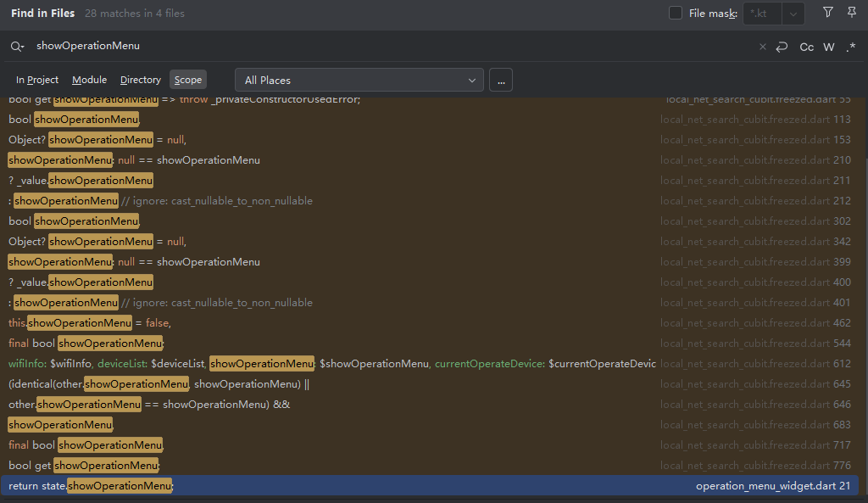Toggle Regex (.*) search option
The width and height of the screenshot is (868, 503).
(851, 48)
